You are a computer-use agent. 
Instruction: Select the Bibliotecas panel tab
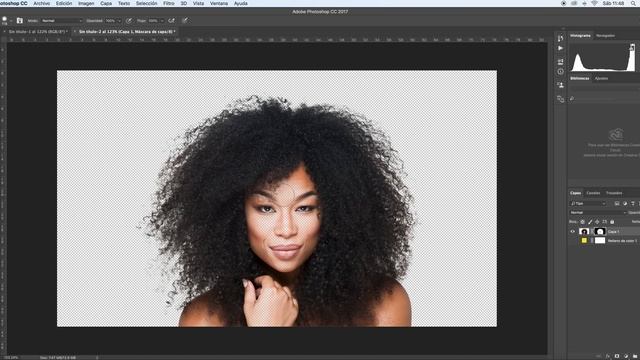[x=580, y=78]
